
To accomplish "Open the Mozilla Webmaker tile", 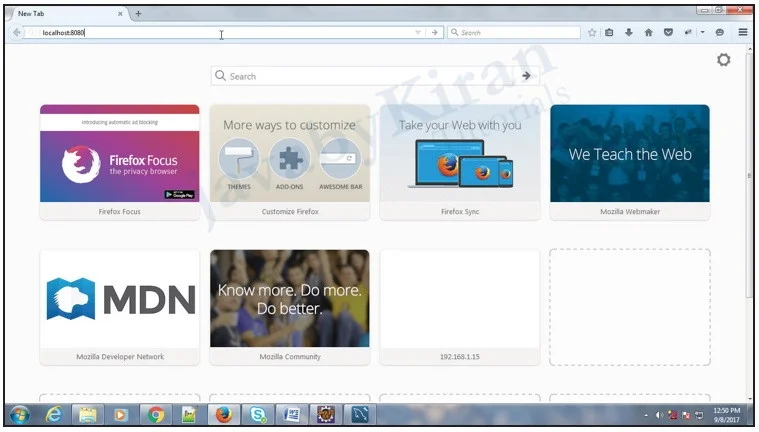I will (630, 162).
